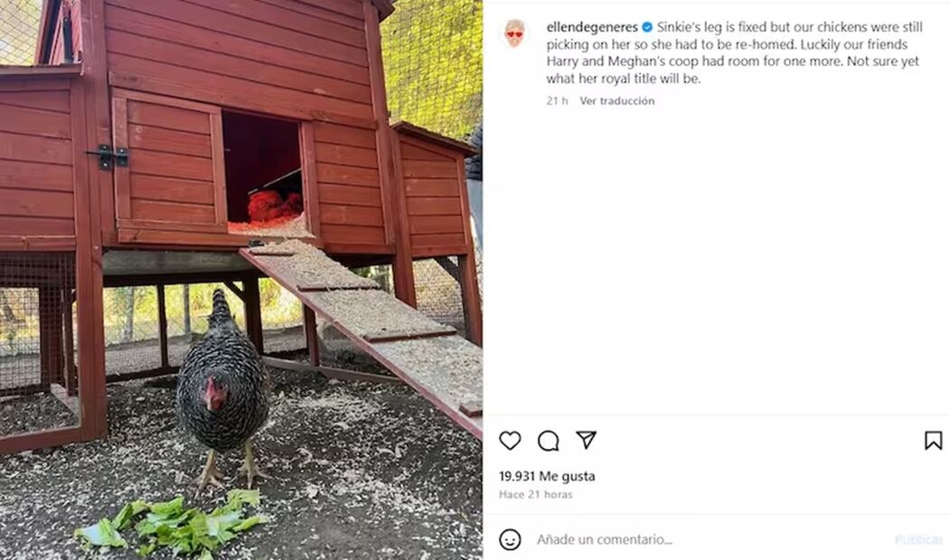Select the '21 h' timestamp below caption
The image size is (950, 560).
pyautogui.click(x=557, y=101)
